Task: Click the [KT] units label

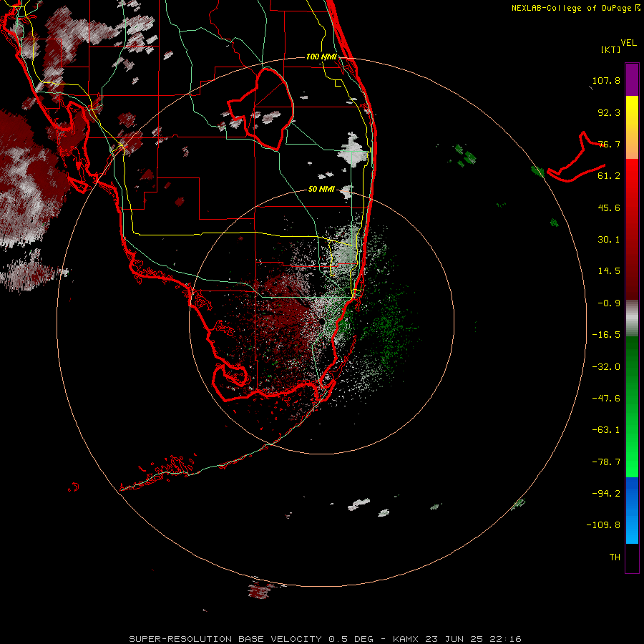Action: click(x=611, y=49)
